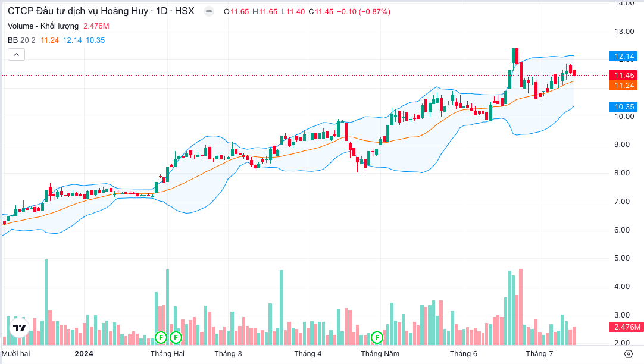644x364 pixels.
Task: Click the TradingView logo icon
Action: click(x=19, y=328)
